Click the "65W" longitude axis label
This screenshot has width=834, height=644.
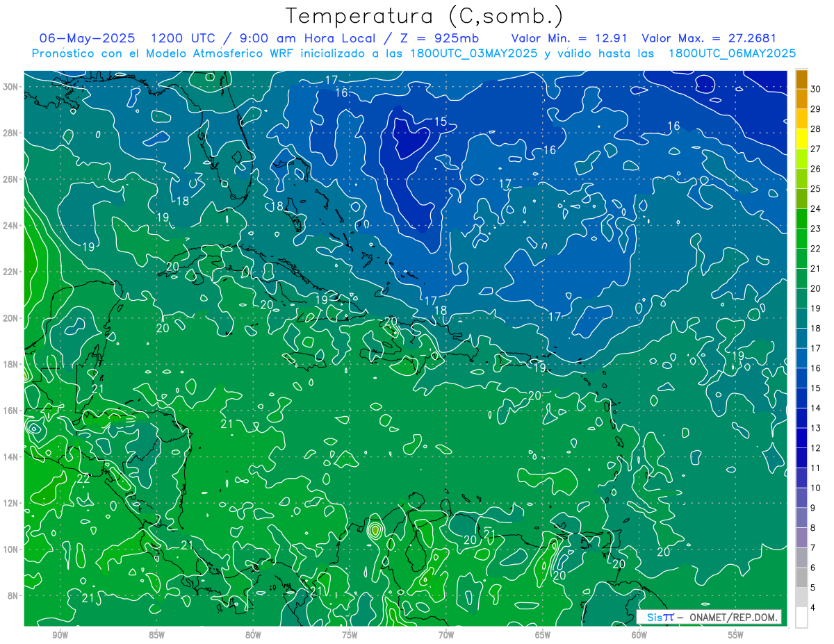coord(543,635)
